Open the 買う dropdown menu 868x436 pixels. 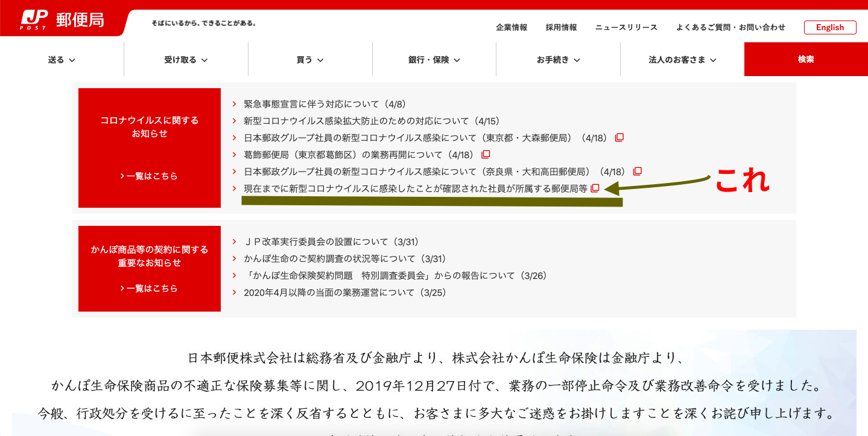tap(310, 60)
